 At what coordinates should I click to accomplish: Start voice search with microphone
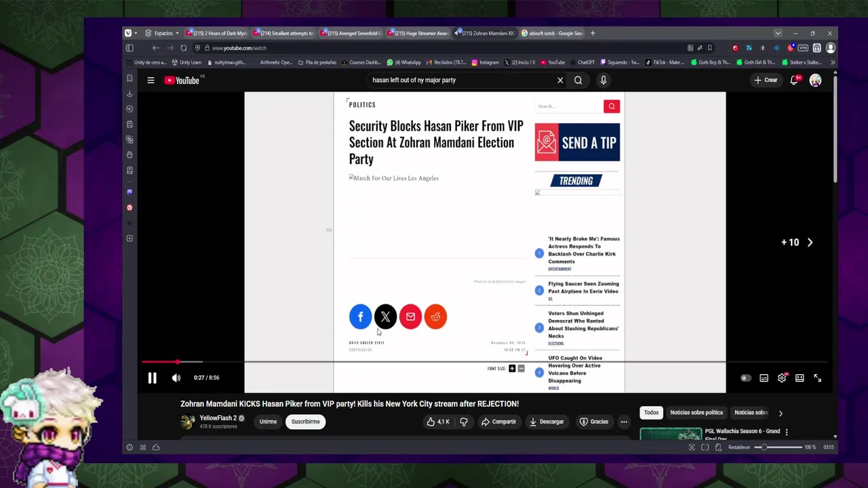tap(603, 80)
